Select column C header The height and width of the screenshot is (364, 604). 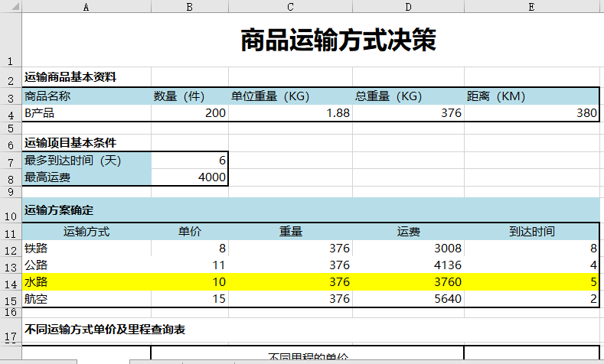point(290,6)
